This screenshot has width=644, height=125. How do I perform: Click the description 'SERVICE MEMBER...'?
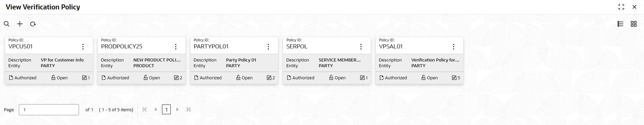[x=339, y=60]
